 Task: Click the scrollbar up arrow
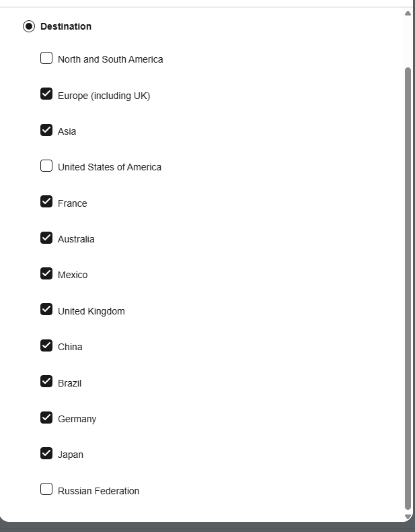(408, 13)
